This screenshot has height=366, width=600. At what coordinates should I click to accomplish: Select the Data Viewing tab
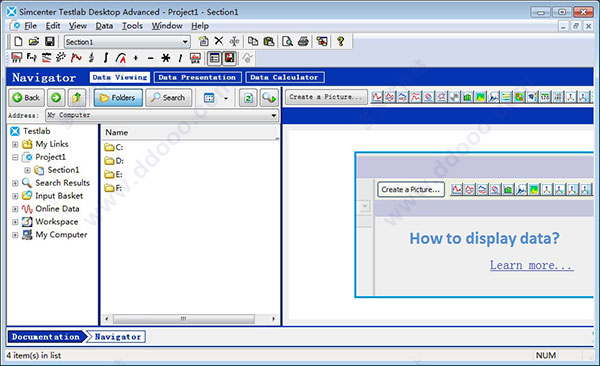click(120, 77)
